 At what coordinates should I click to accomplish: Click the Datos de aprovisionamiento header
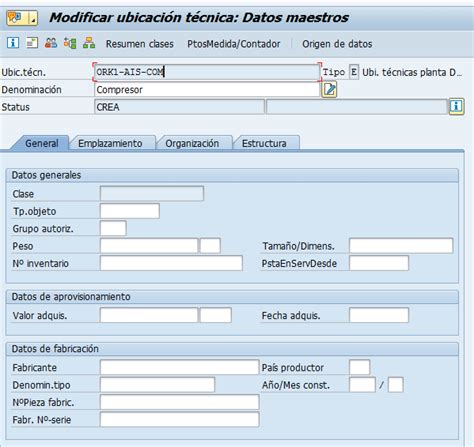tap(232, 297)
